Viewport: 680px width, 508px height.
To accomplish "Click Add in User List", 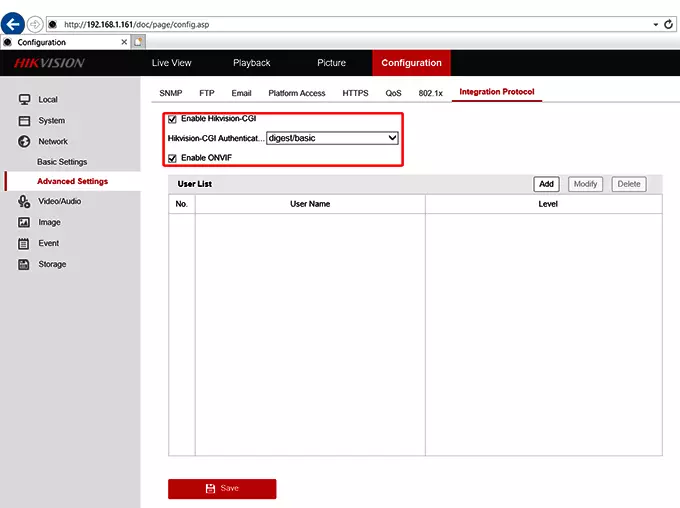I will tap(546, 184).
